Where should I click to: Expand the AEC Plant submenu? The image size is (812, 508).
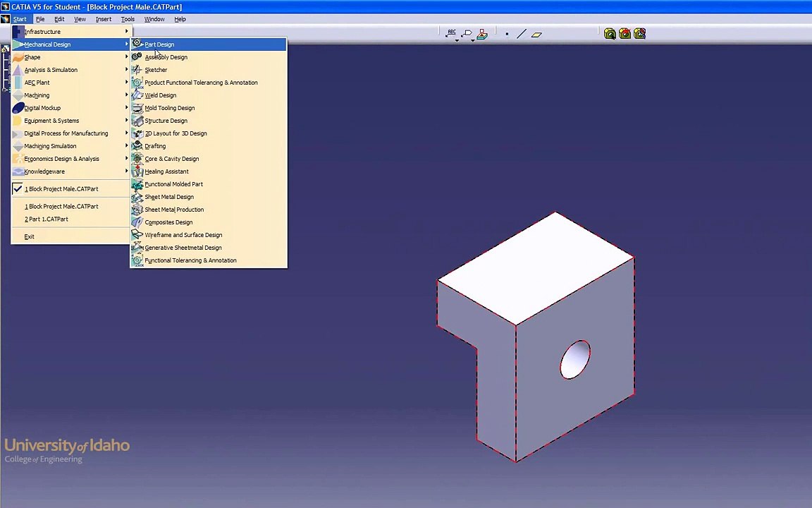pos(70,83)
